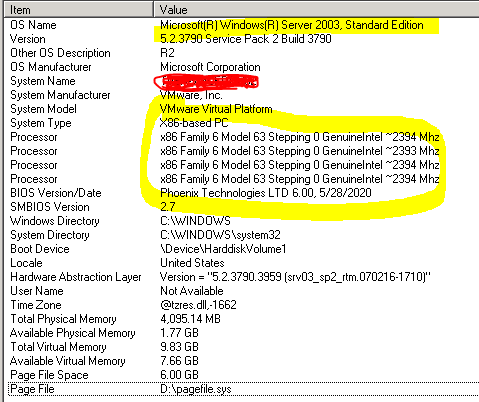Select the Page File row label

[32, 389]
